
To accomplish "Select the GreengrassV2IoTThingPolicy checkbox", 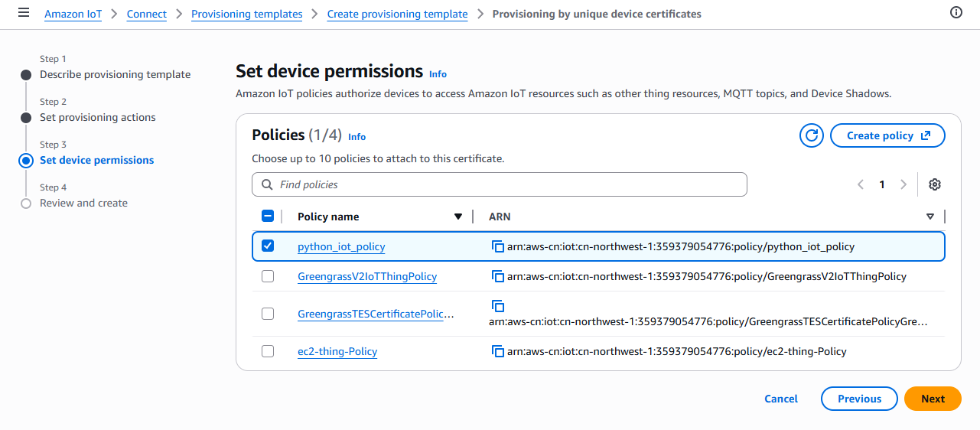I will pyautogui.click(x=268, y=276).
